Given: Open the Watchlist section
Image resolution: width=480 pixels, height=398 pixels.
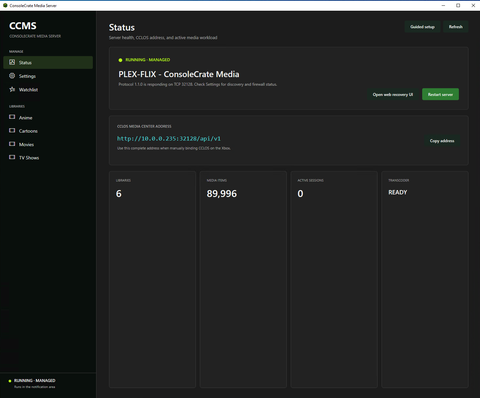Looking at the screenshot, I should (x=48, y=89).
